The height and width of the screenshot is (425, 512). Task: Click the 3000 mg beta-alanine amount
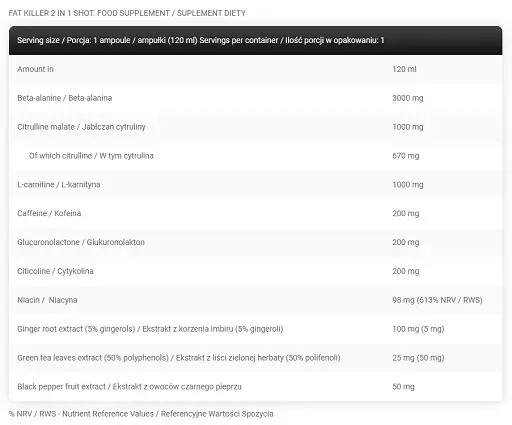[408, 98]
